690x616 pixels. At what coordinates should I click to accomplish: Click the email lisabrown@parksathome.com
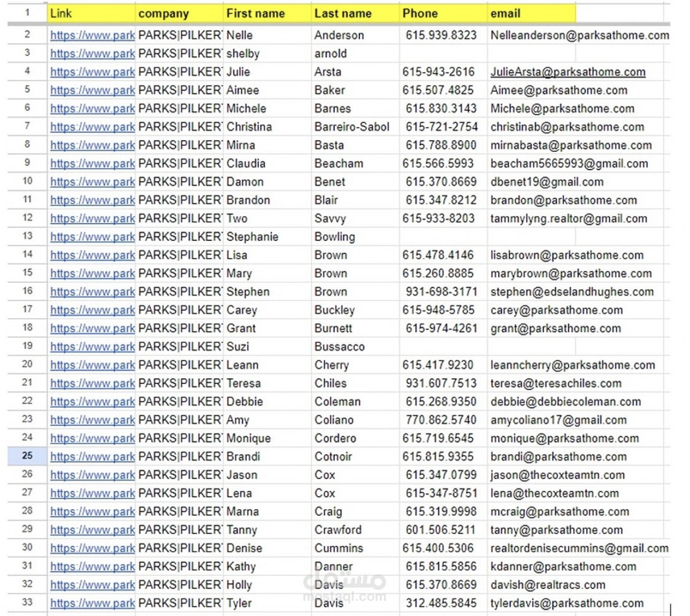(567, 255)
